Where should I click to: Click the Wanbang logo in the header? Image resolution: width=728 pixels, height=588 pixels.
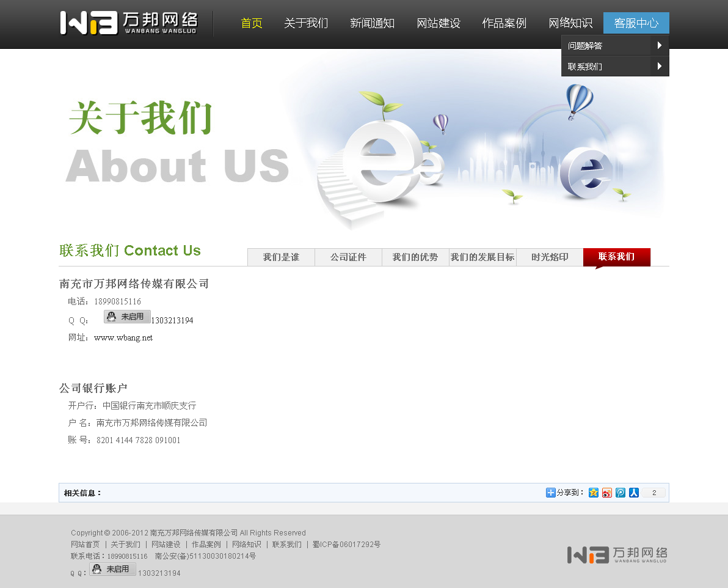(129, 23)
